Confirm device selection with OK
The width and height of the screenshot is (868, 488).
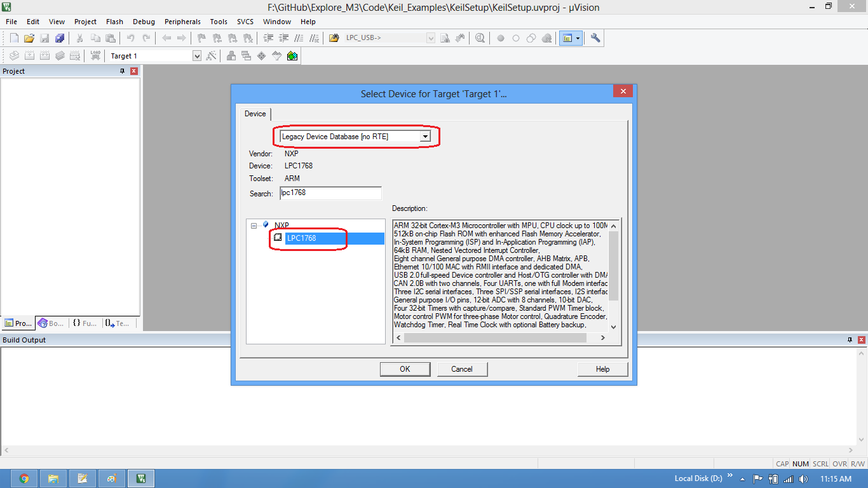coord(405,369)
